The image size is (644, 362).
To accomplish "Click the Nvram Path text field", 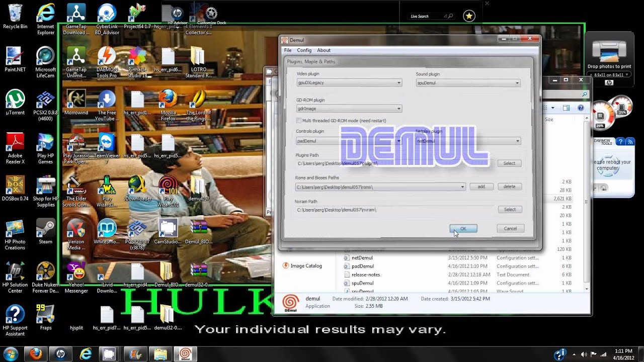I will pos(395,210).
